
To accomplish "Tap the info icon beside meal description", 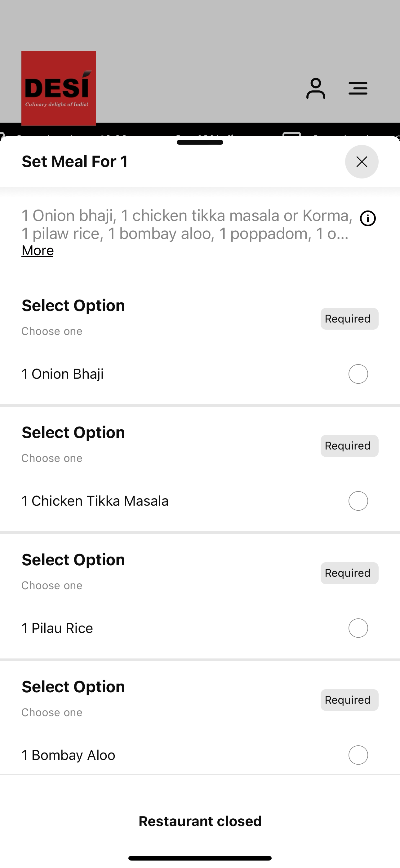I will click(x=368, y=218).
